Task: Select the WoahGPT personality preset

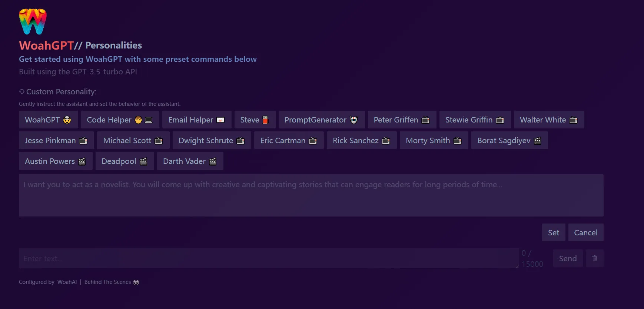Action: (x=48, y=120)
